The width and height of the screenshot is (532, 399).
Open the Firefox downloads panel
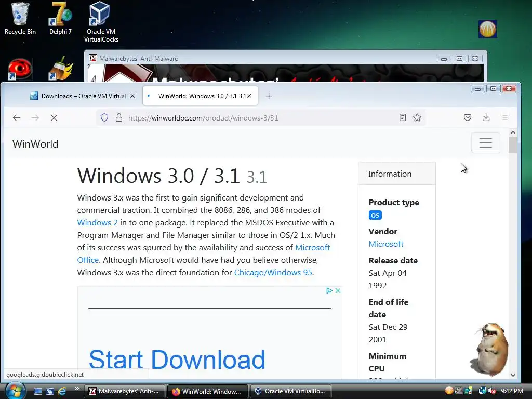[x=486, y=117]
